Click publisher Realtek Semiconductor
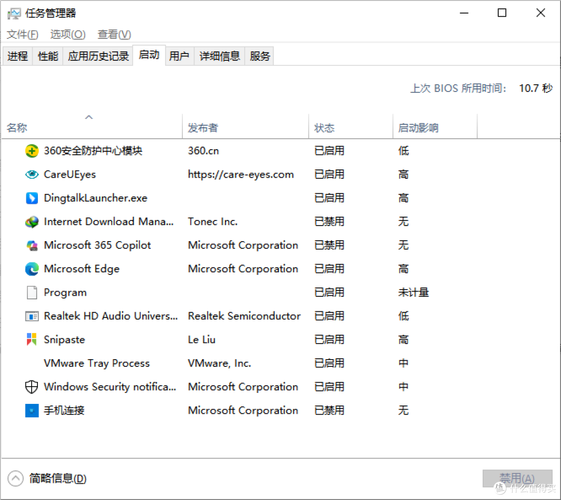The image size is (561, 500). pyautogui.click(x=244, y=316)
